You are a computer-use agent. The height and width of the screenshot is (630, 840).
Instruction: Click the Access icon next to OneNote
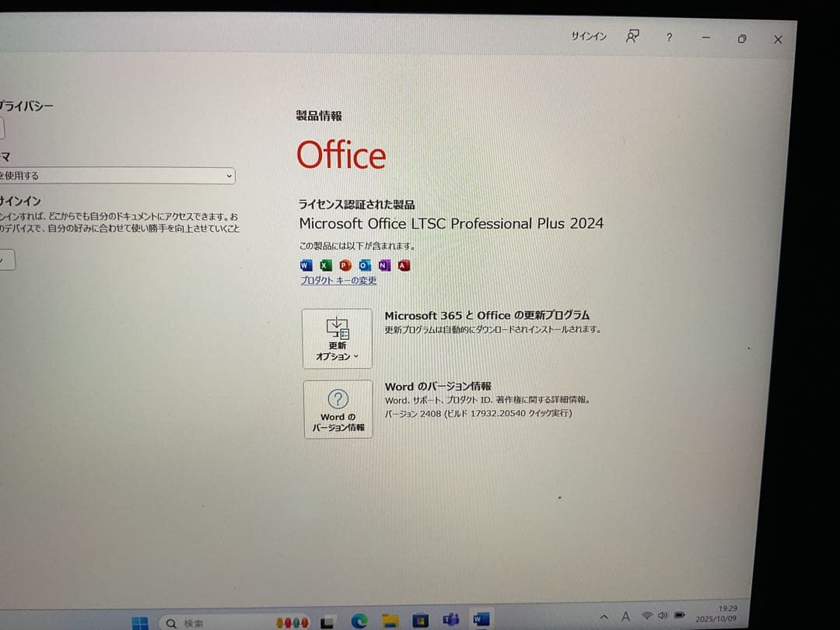[403, 265]
